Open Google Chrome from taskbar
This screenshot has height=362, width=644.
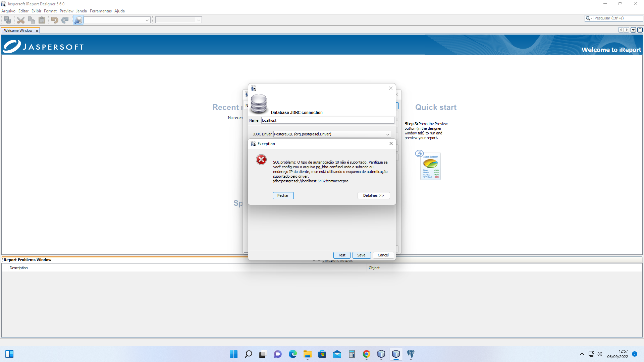click(367, 354)
